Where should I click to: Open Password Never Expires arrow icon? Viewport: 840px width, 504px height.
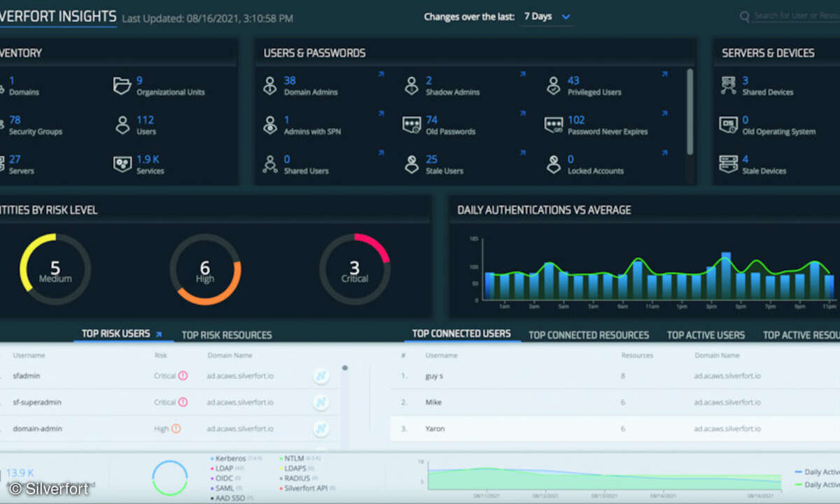coord(665,113)
